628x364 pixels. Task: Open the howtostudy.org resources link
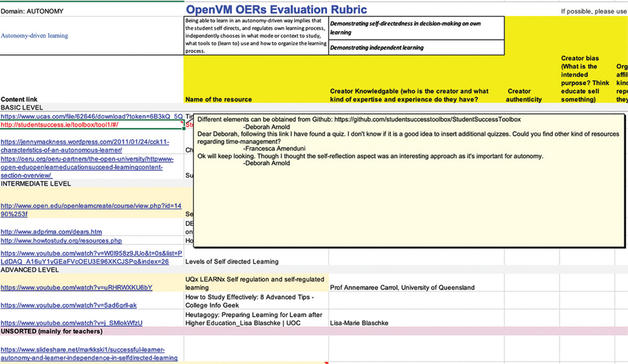(x=61, y=241)
